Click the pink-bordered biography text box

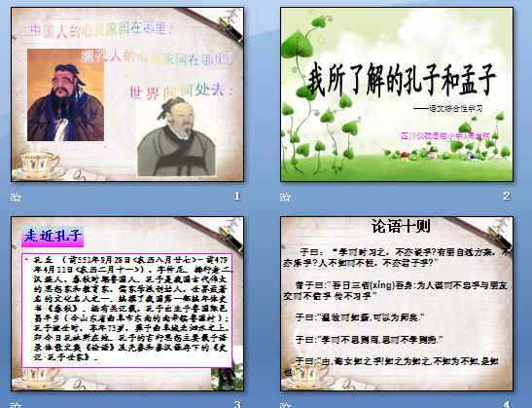coord(127,311)
